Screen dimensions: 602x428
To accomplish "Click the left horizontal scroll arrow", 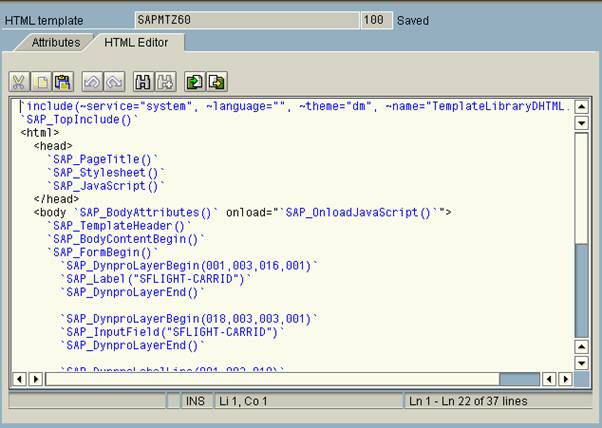I will [x=19, y=379].
